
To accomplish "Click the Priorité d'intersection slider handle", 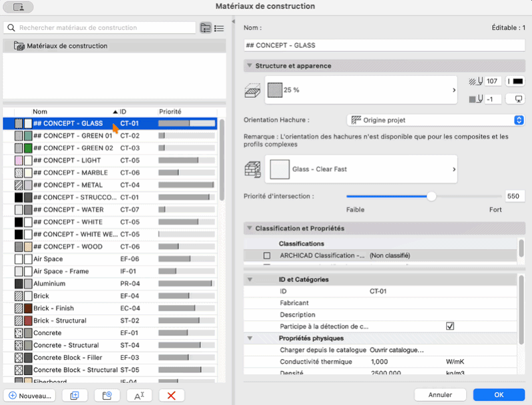I will [431, 197].
